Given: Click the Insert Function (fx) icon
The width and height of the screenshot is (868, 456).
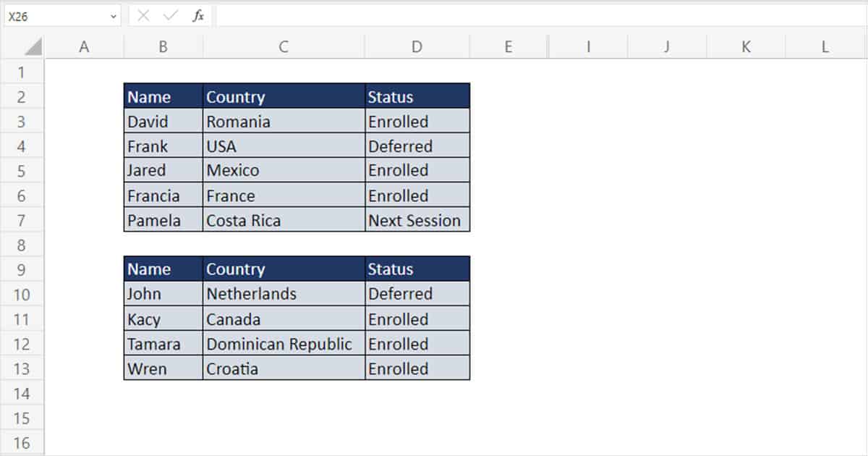Looking at the screenshot, I should [x=199, y=16].
